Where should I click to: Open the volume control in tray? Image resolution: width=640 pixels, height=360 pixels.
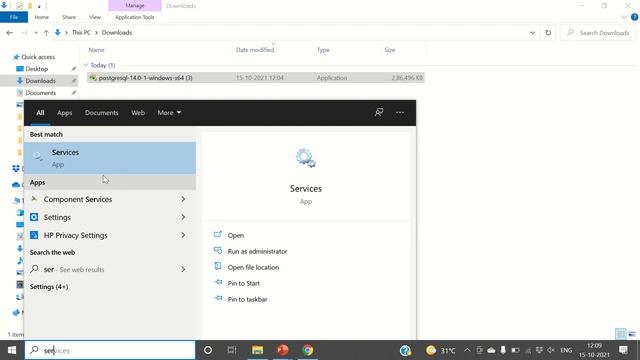click(551, 350)
